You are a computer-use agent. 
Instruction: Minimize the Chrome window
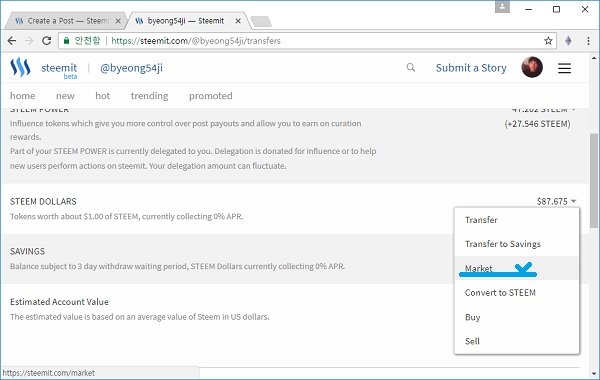coord(528,9)
